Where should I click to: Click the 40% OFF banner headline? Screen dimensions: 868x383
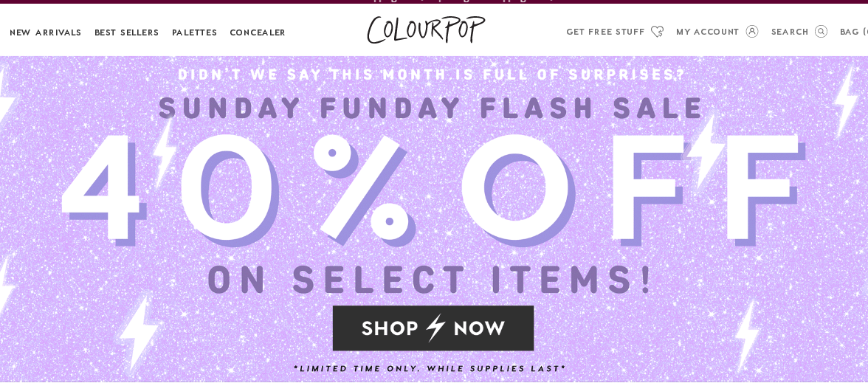point(432,188)
